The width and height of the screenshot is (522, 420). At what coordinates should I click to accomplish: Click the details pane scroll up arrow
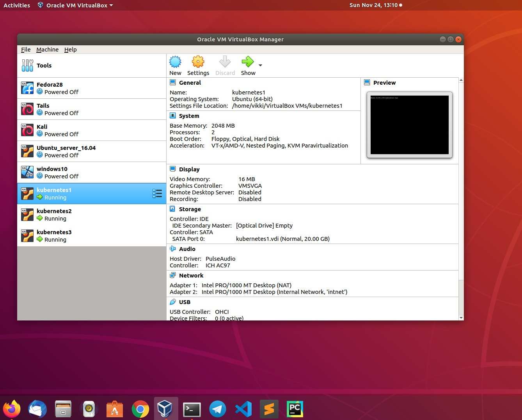point(461,80)
